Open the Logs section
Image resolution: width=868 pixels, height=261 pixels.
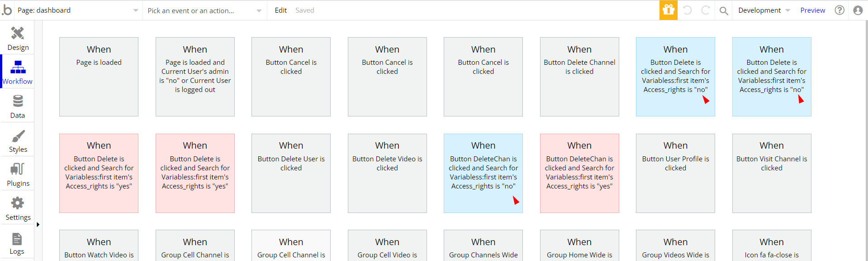[x=18, y=243]
